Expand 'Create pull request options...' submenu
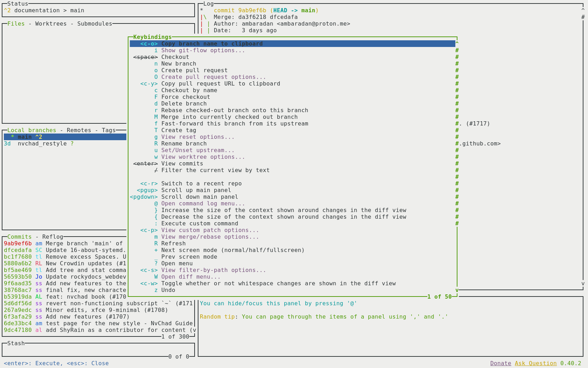 point(213,77)
